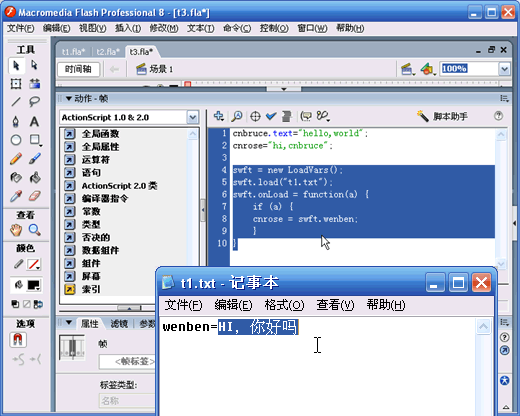This screenshot has height=416, width=520.
Task: Click the Check syntax checkmark icon
Action: pos(271,116)
